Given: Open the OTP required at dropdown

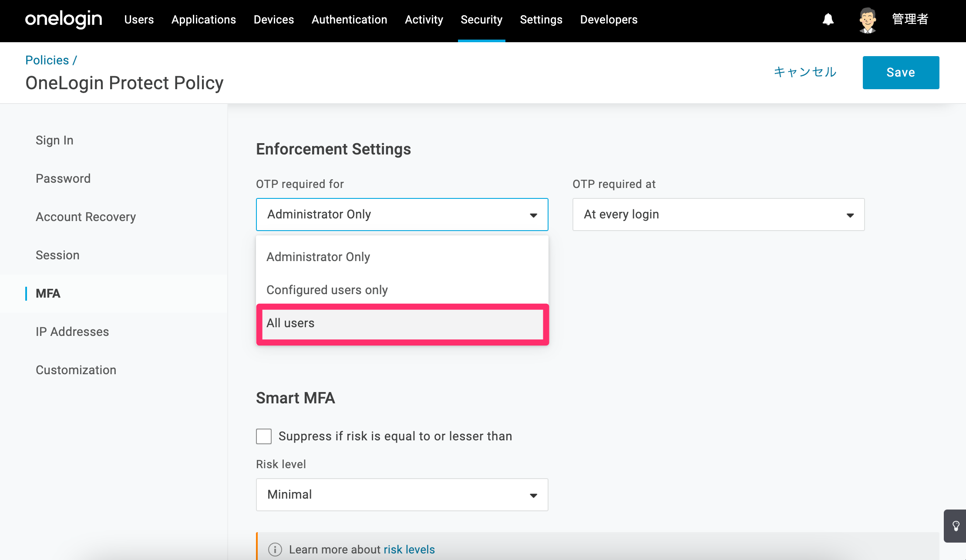Looking at the screenshot, I should point(719,215).
